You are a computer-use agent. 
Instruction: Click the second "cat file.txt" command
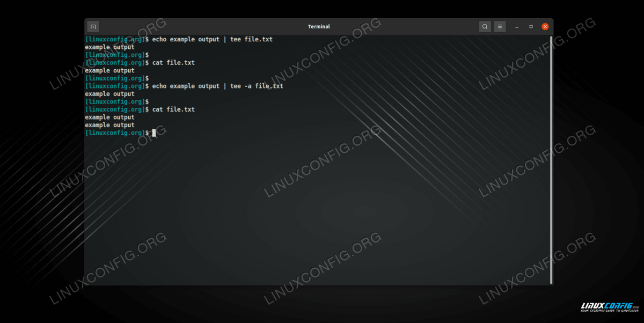click(173, 109)
